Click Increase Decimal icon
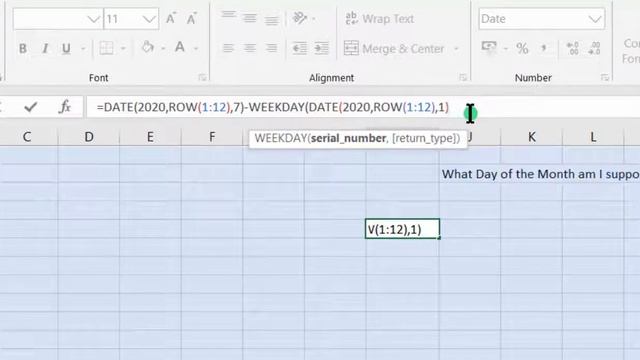 coord(573,48)
